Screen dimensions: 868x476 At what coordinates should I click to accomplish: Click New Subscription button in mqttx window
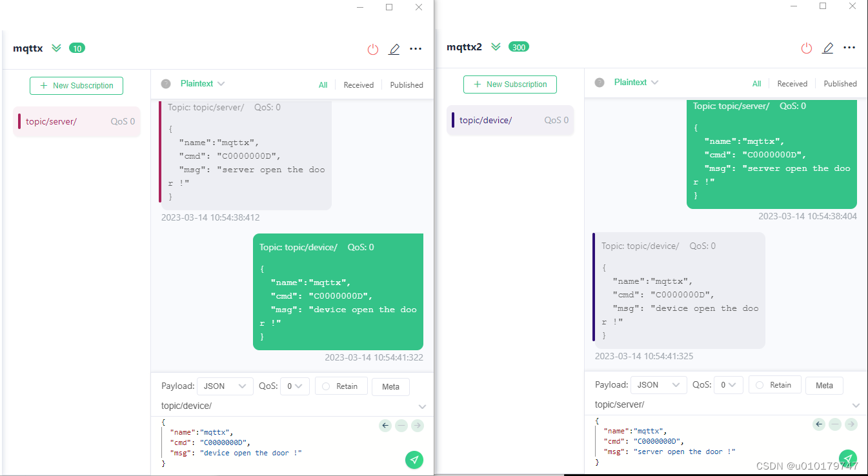(76, 85)
